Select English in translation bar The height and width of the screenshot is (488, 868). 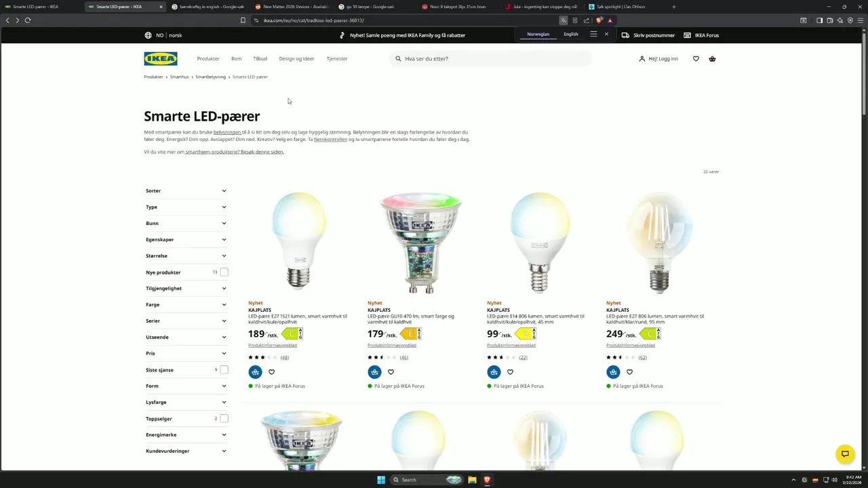(571, 34)
